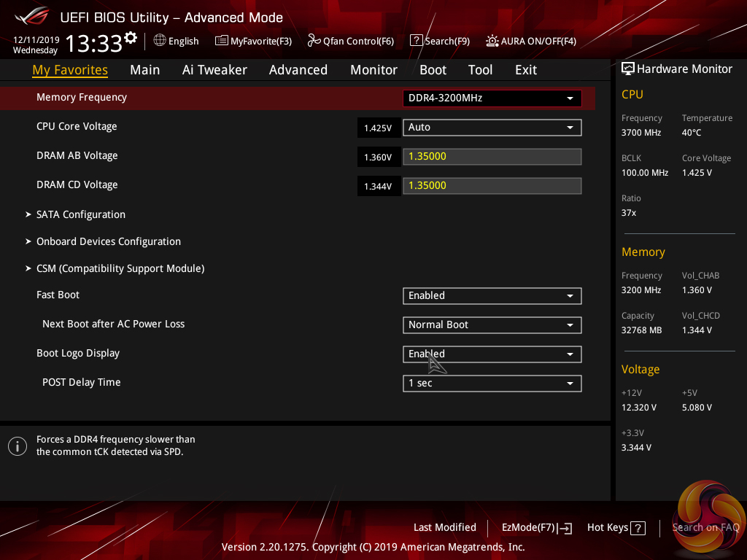Open Qfan Control fan icon

pos(314,41)
